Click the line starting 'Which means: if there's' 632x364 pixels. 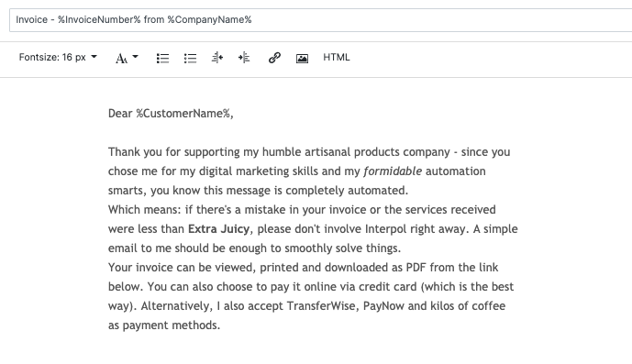(x=302, y=210)
